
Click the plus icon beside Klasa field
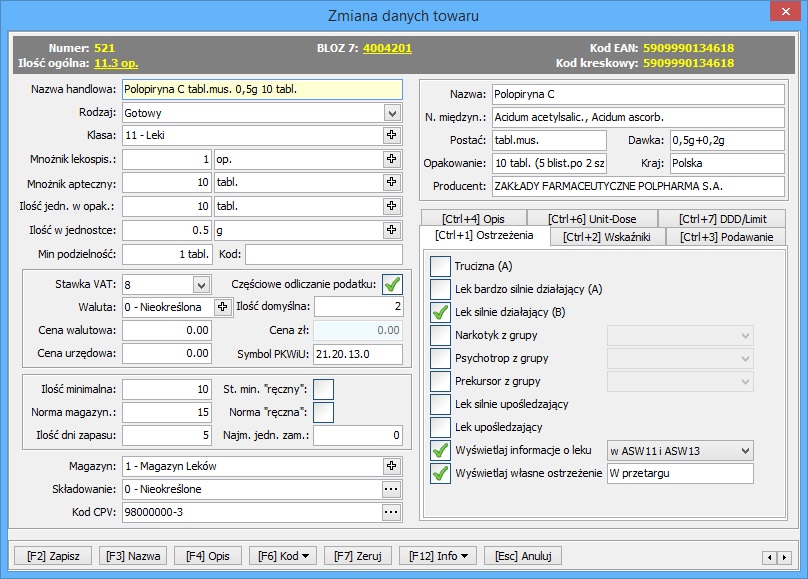pyautogui.click(x=391, y=136)
